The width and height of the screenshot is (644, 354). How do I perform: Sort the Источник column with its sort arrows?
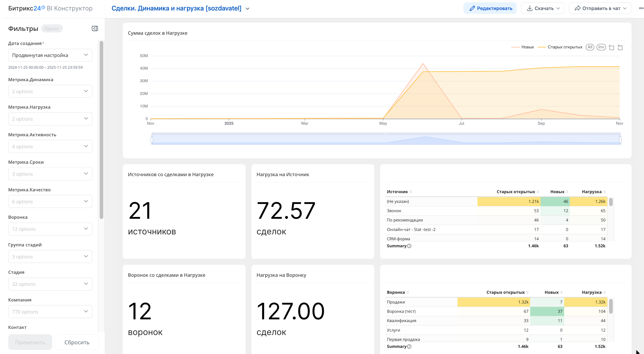point(411,192)
